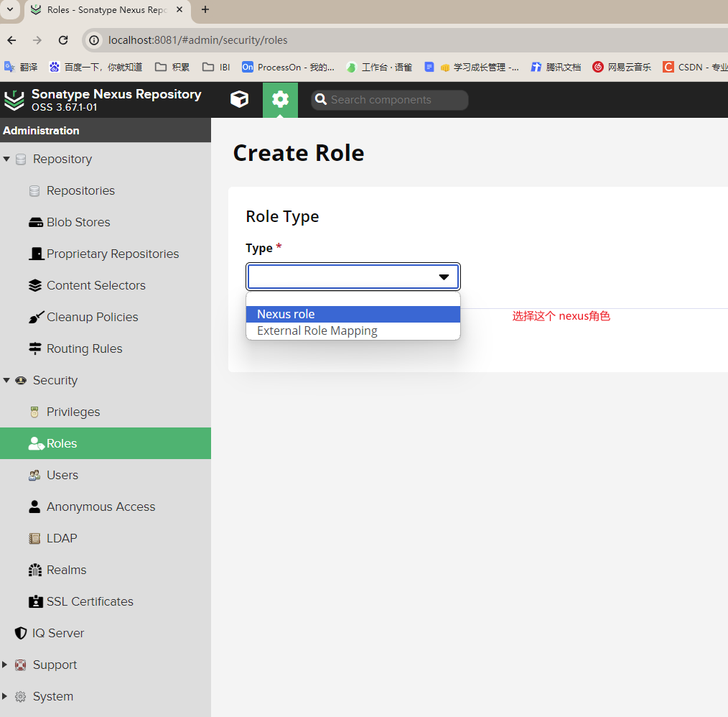Click the Support lifebuoy icon

click(x=20, y=665)
